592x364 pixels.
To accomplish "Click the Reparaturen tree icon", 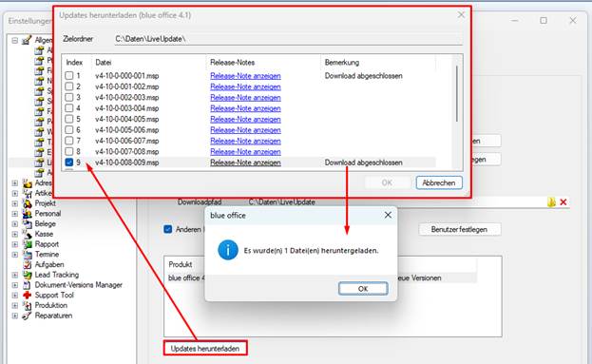I will tap(28, 316).
